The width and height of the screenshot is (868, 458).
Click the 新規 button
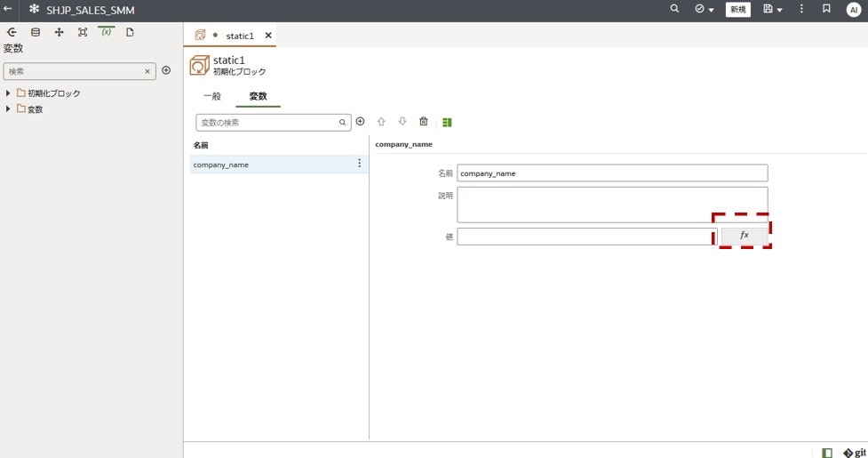(x=738, y=10)
